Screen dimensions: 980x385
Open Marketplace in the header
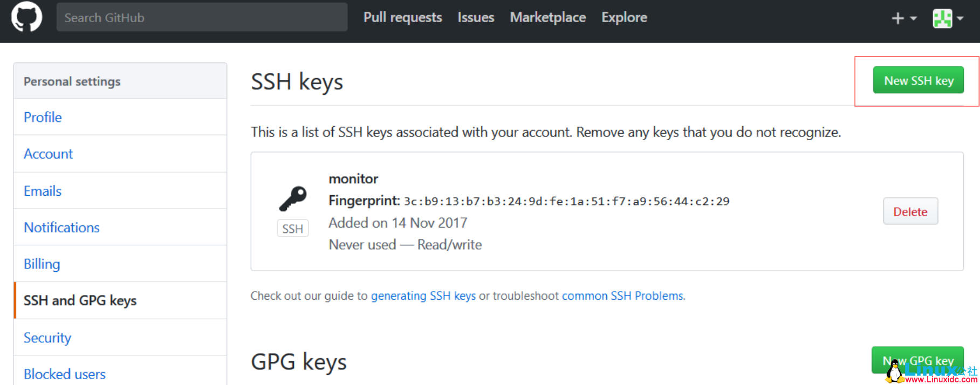547,17
